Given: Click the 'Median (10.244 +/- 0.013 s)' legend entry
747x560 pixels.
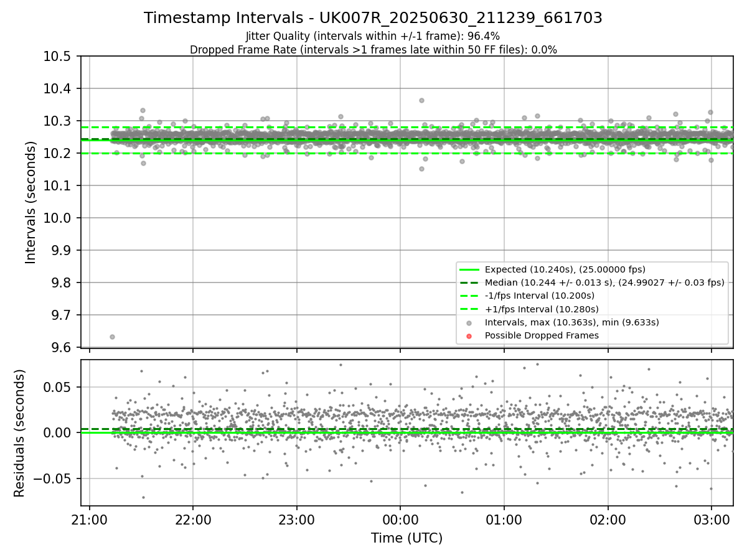Looking at the screenshot, I should [x=604, y=282].
